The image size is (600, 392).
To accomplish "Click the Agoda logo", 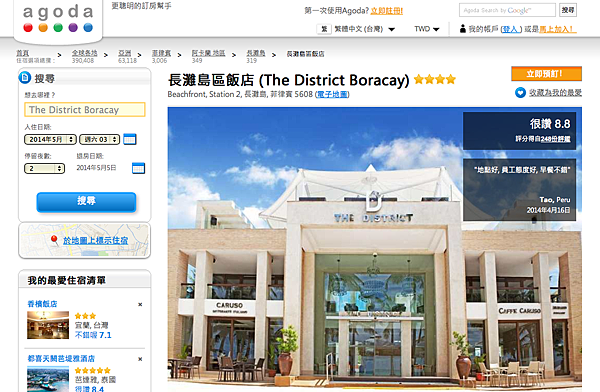I will (58, 18).
